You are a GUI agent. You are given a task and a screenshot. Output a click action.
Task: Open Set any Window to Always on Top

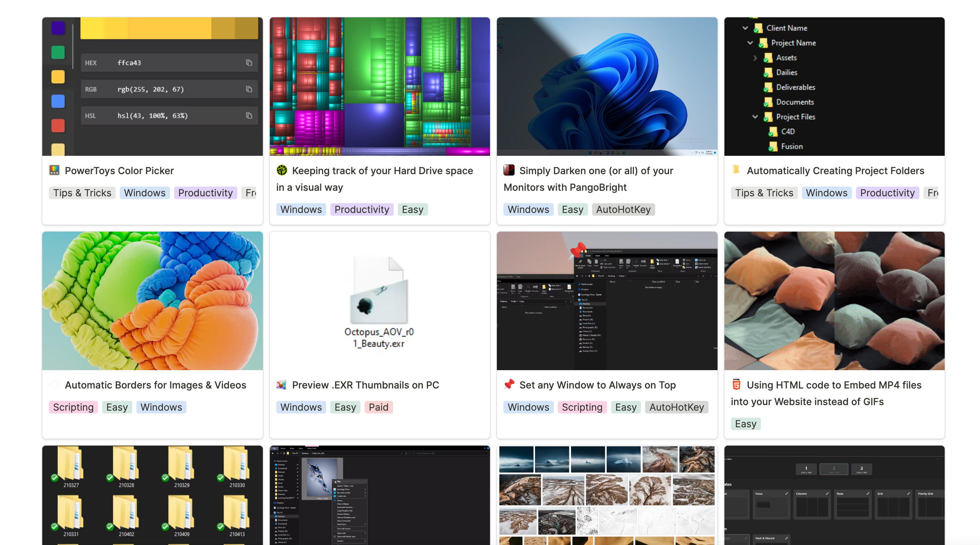pyautogui.click(x=598, y=385)
